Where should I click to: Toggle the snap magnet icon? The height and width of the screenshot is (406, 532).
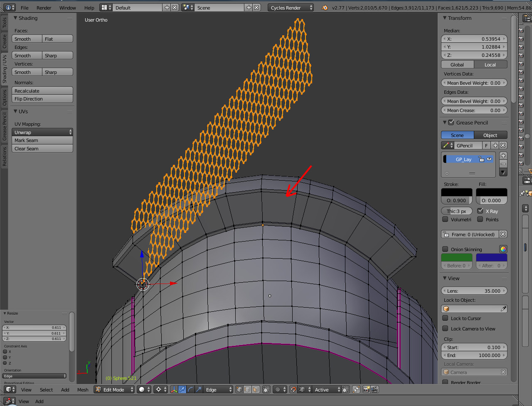point(293,389)
